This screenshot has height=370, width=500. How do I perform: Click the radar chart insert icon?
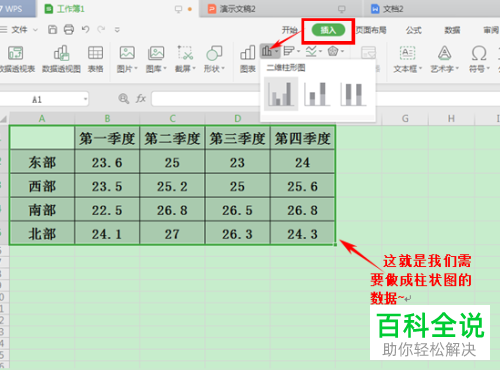click(x=333, y=51)
